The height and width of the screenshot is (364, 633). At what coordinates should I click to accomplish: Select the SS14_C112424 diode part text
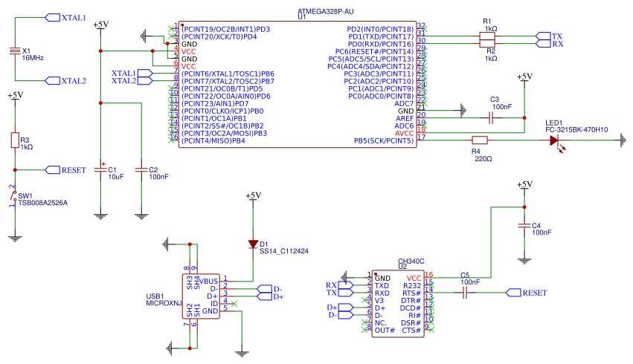(284, 251)
